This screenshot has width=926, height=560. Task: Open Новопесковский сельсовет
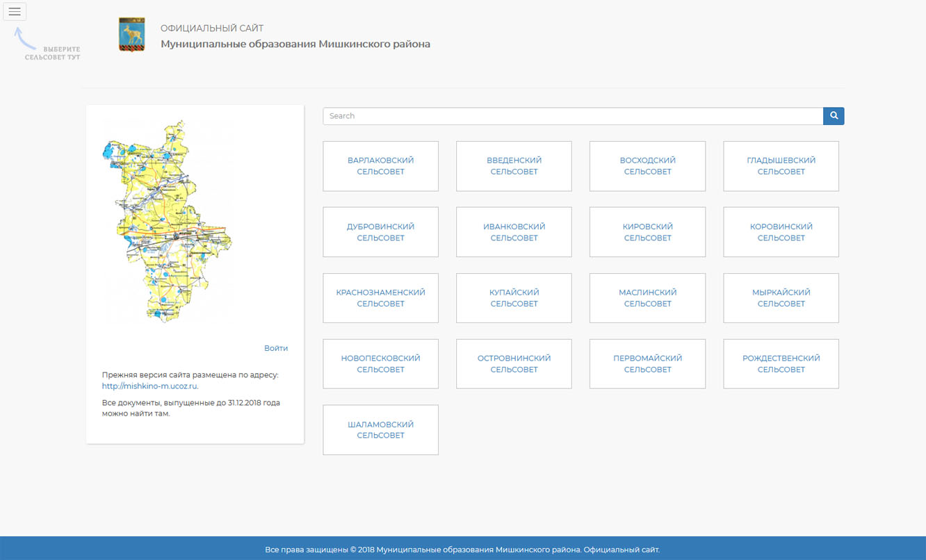[x=381, y=364]
